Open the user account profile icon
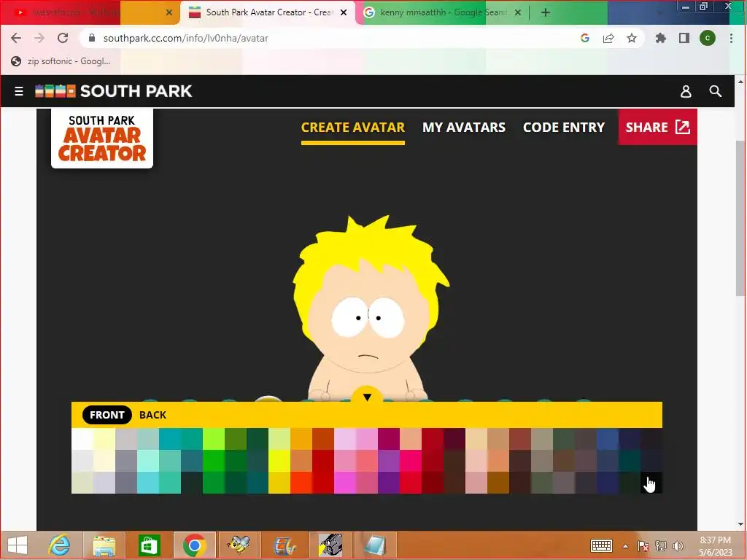The width and height of the screenshot is (747, 560). click(686, 91)
